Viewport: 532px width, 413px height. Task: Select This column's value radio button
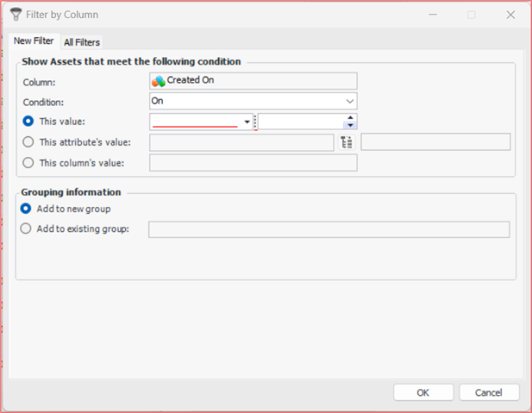tap(28, 163)
